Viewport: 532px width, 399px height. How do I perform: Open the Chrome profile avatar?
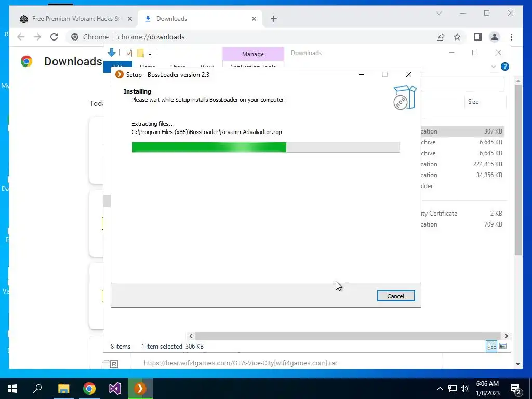(x=495, y=37)
